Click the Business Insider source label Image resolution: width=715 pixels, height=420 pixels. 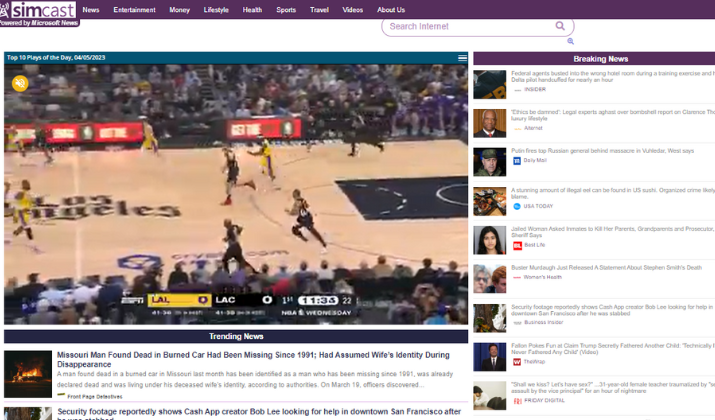coord(544,322)
